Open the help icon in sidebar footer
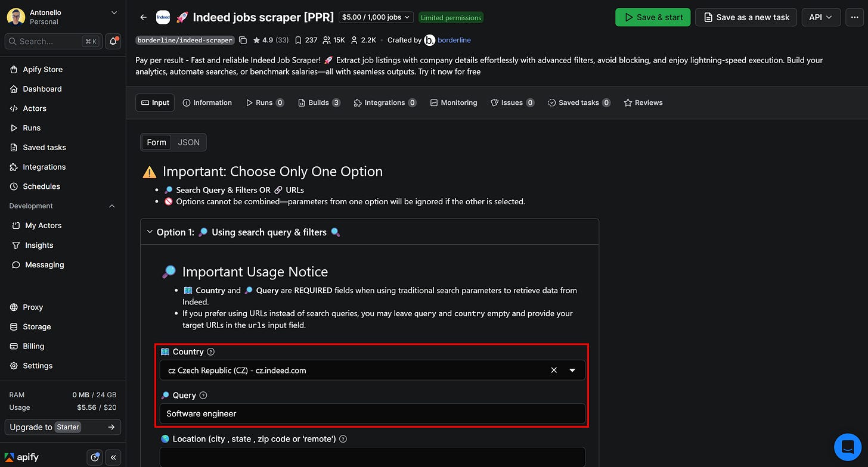Image resolution: width=868 pixels, height=467 pixels. click(95, 457)
